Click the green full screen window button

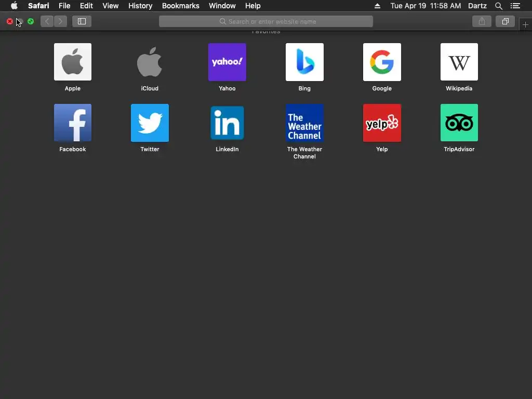(x=31, y=21)
